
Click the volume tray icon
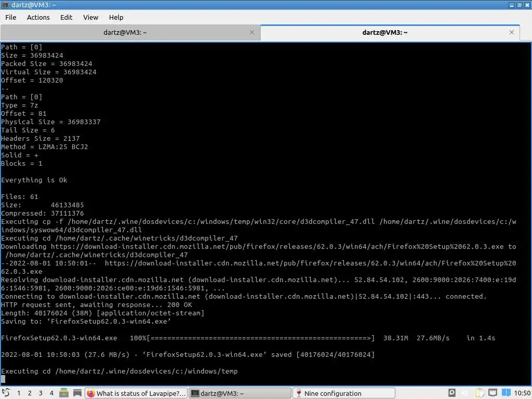click(465, 393)
